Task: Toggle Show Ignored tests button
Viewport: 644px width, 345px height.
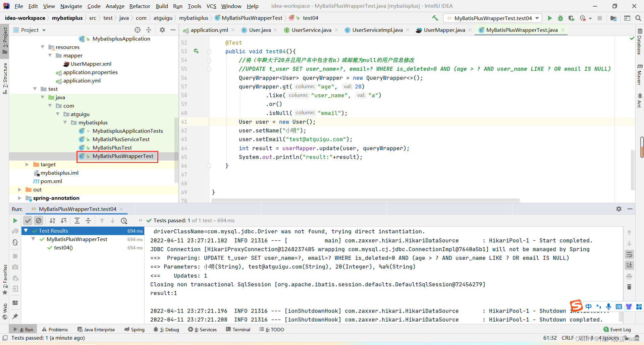Action: point(39,221)
